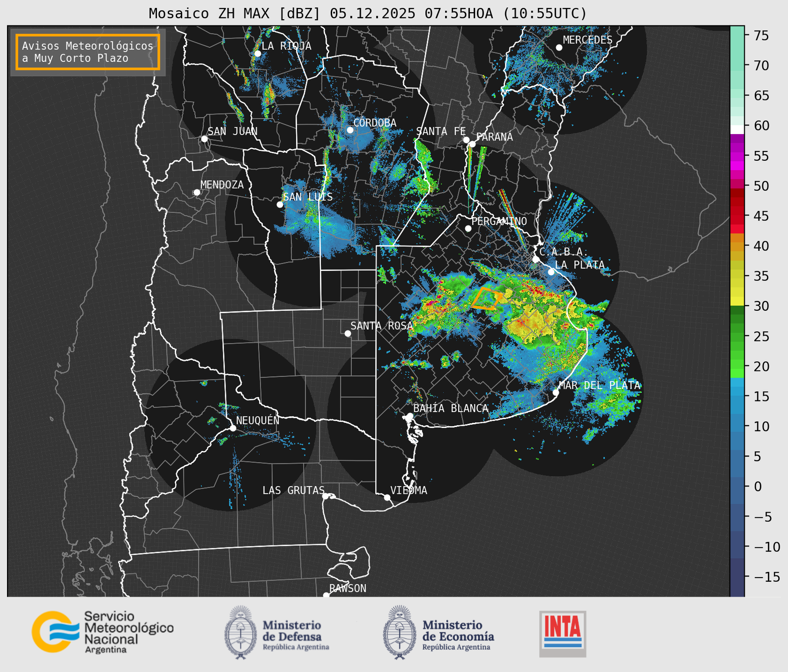Click the MERCEDES label text
The height and width of the screenshot is (672, 788).
click(x=587, y=40)
